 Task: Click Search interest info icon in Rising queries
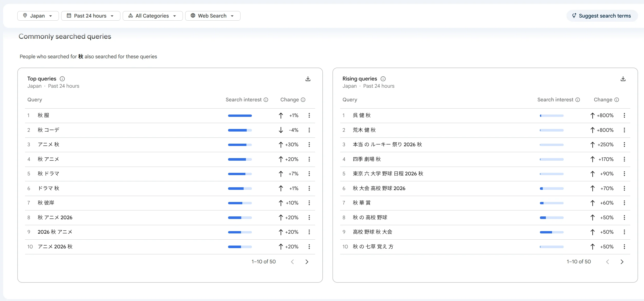point(578,100)
